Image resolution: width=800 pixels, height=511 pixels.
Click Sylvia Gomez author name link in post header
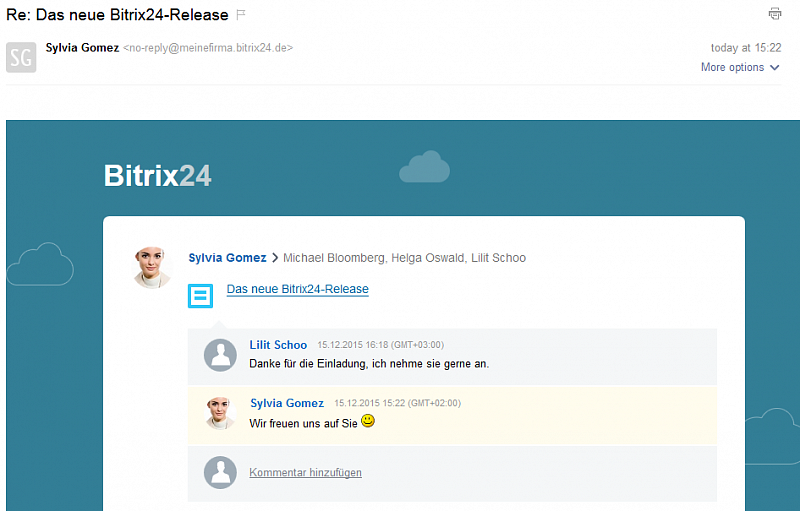227,258
